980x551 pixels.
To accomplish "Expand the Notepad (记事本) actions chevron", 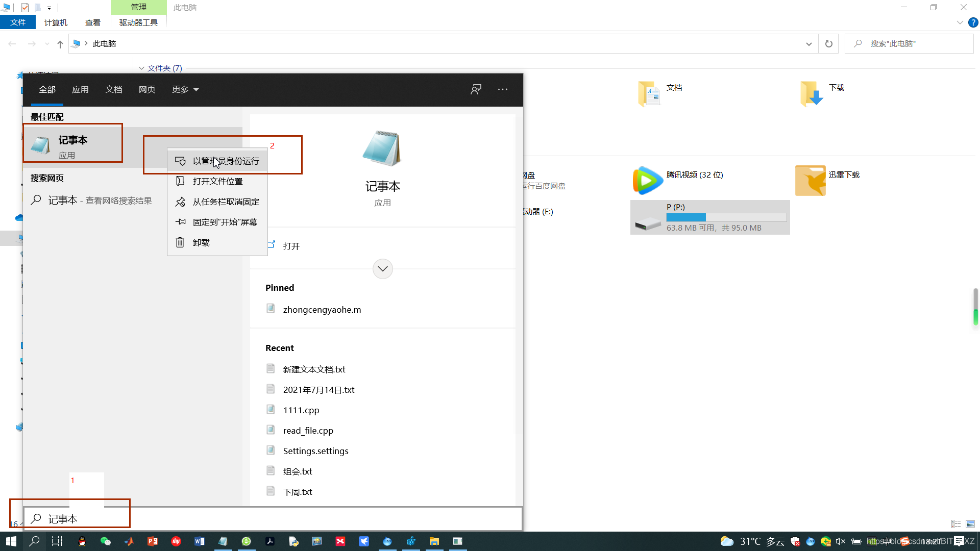I will [x=382, y=269].
